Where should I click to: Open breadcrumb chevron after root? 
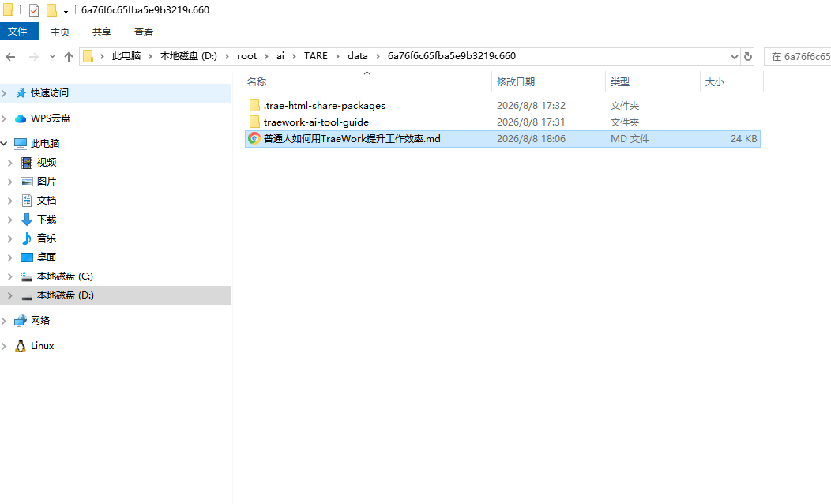pyautogui.click(x=266, y=56)
